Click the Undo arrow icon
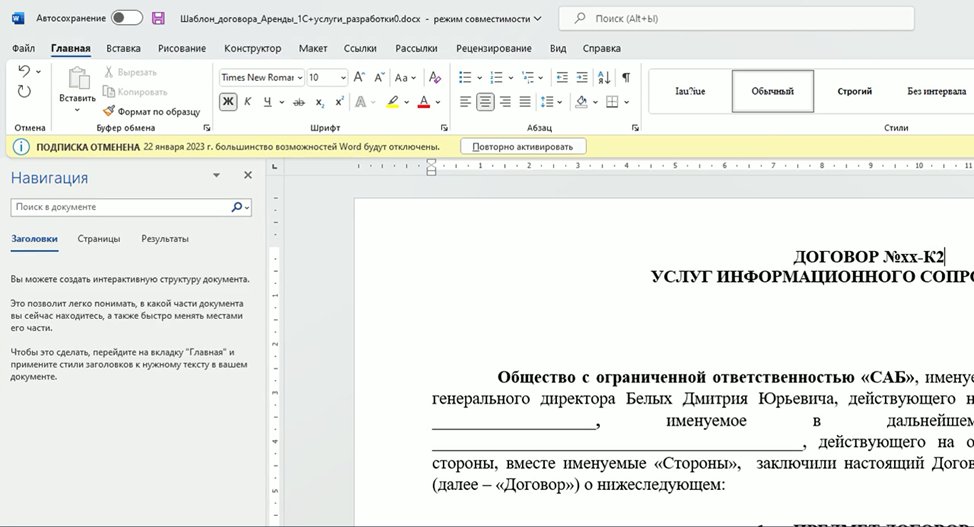Screen dimensions: 974x527 [x=24, y=71]
